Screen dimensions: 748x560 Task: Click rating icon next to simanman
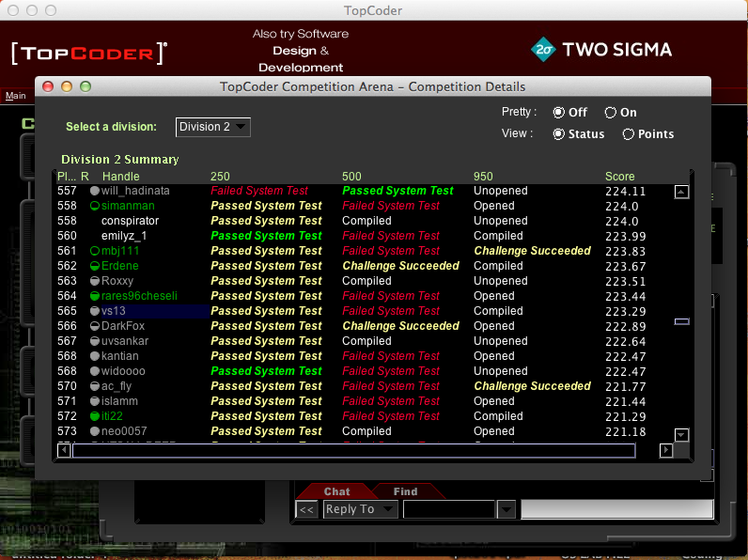pos(95,206)
